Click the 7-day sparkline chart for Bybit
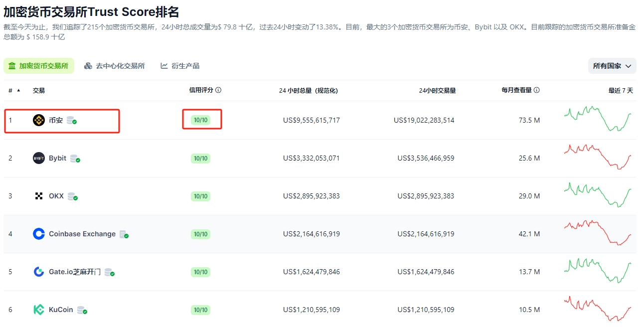 [x=598, y=157]
